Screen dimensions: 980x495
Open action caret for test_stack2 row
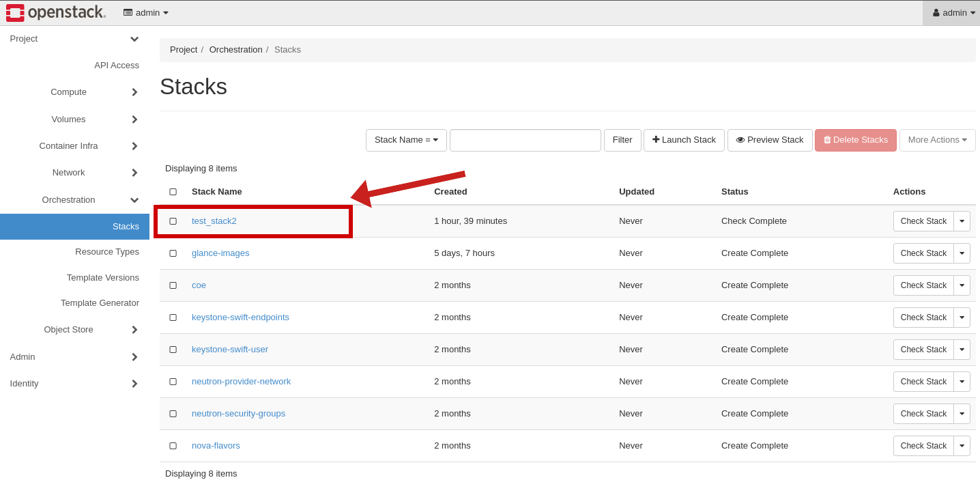962,221
